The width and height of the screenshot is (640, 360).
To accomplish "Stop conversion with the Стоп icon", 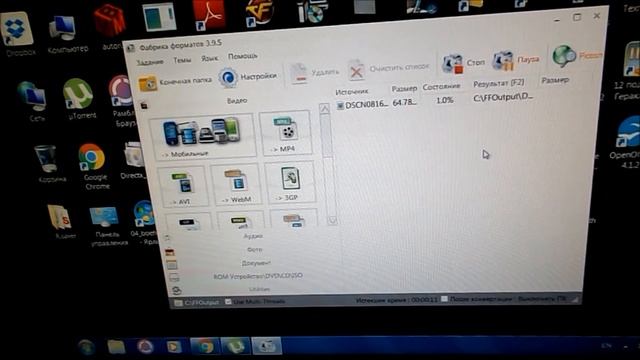I will click(452, 64).
